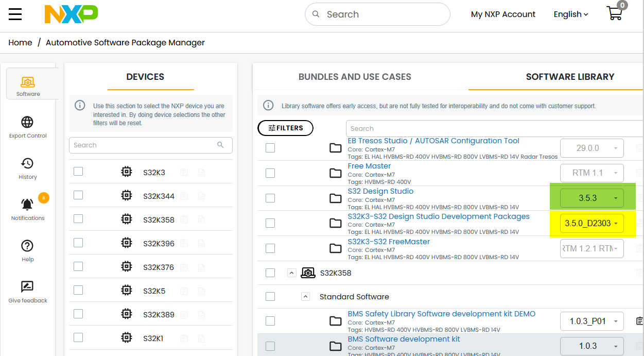
Task: Open the shopping cart
Action: (615, 12)
